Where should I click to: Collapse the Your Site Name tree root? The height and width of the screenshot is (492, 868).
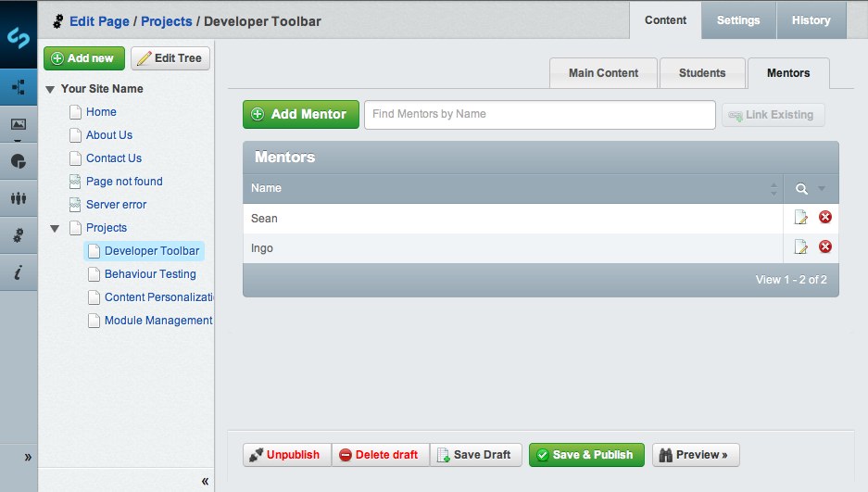pyautogui.click(x=50, y=89)
